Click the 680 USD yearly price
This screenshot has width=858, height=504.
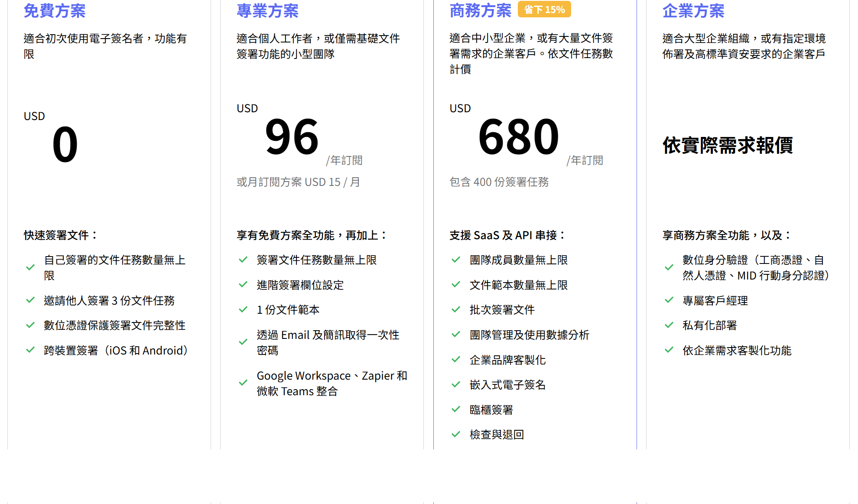click(519, 137)
